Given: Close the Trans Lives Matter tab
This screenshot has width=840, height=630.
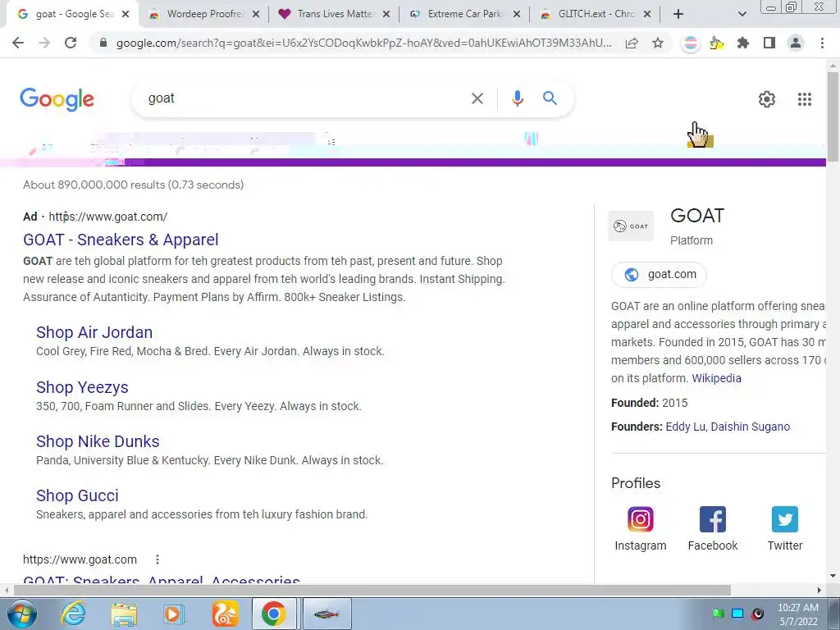Looking at the screenshot, I should pyautogui.click(x=386, y=14).
